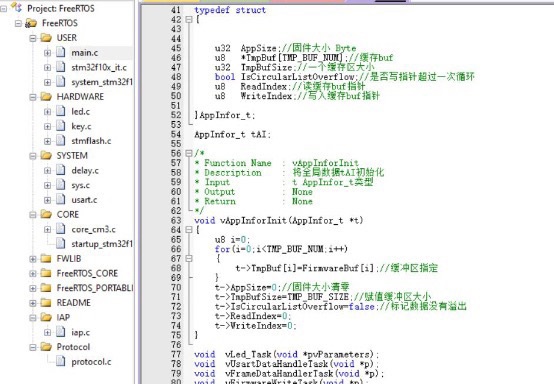Collapse the IAP folder group
Image resolution: width=554 pixels, height=384 pixels.
tap(33, 318)
